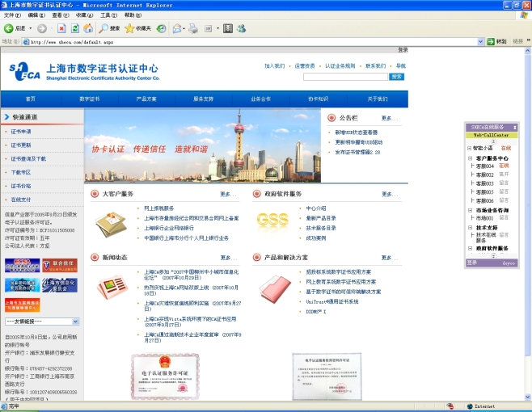Image resolution: width=532 pixels, height=412 pixels.
Task: Select the 数字证书 navigation tab
Action: [90, 99]
